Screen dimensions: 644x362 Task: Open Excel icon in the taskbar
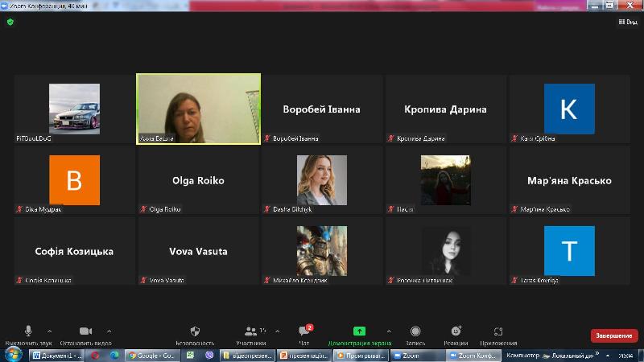tap(190, 356)
